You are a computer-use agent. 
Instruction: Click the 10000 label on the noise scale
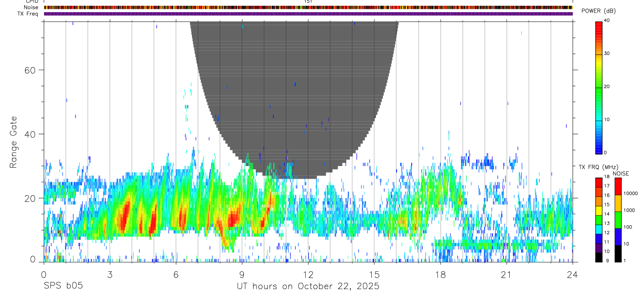pyautogui.click(x=630, y=193)
